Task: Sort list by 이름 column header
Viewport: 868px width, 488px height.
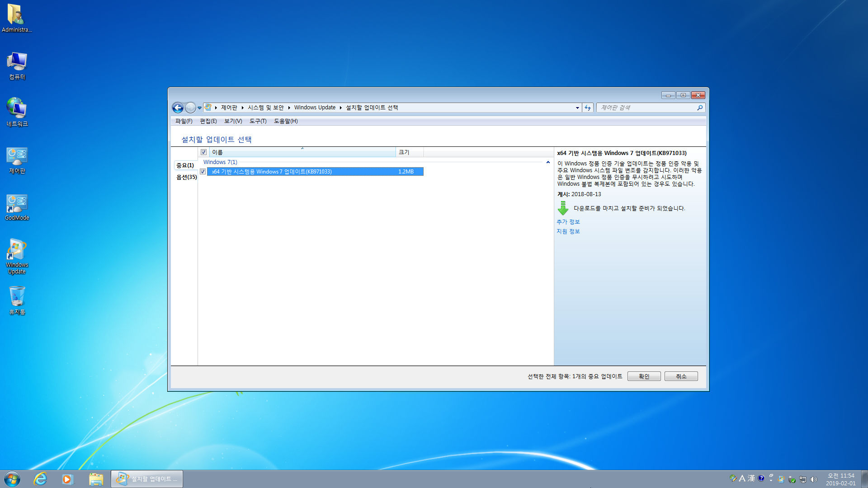Action: click(x=302, y=152)
